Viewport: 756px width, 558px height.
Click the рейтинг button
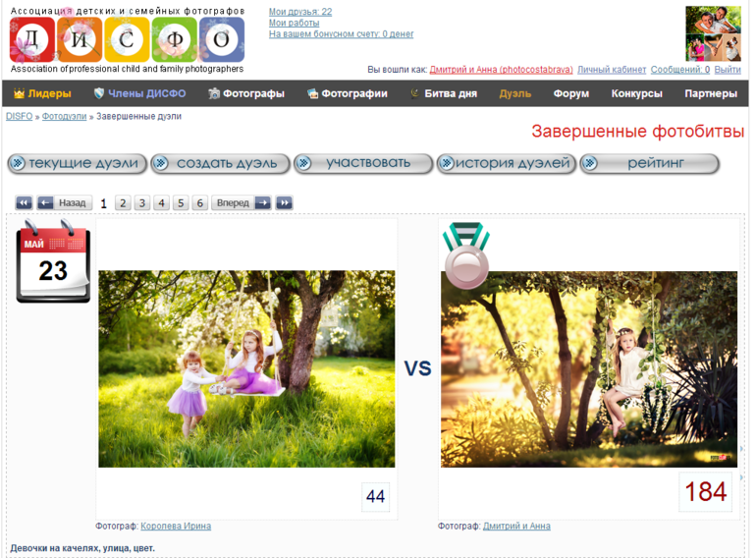pos(649,164)
